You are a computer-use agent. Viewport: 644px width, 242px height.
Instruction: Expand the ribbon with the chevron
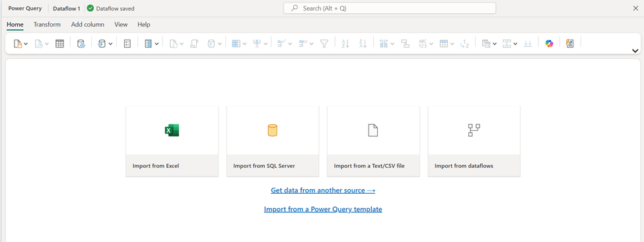[x=635, y=51]
